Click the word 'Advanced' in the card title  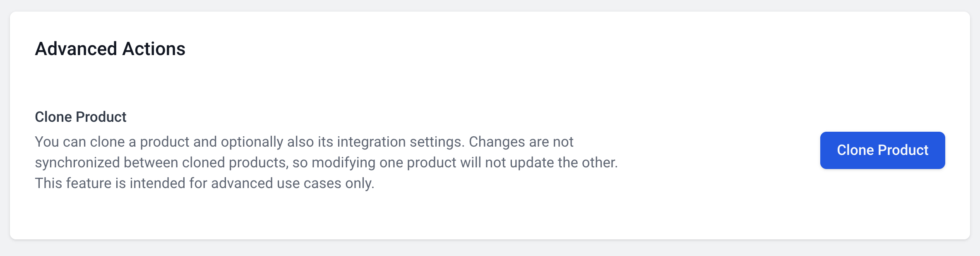pos(76,49)
